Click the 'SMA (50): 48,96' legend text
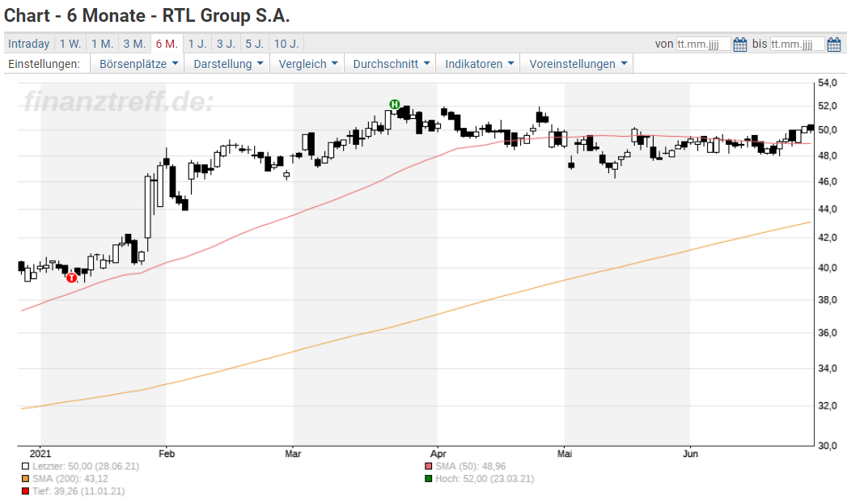Screen dimensions: 847x504 coord(471,466)
